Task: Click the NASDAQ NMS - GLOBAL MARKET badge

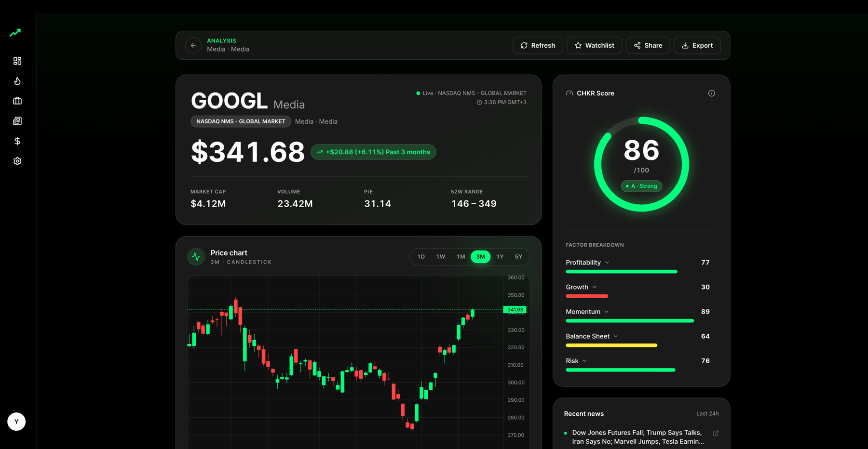Action: click(241, 121)
